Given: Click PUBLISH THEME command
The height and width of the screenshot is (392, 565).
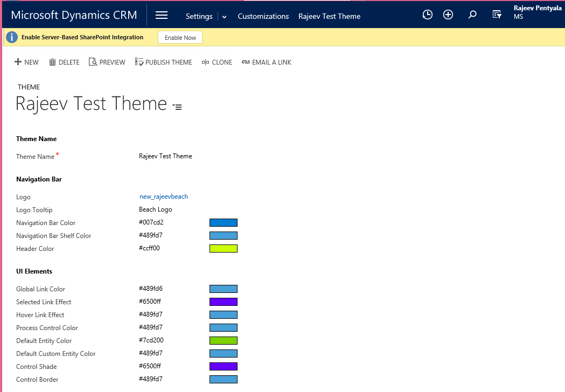Looking at the screenshot, I should [x=163, y=62].
